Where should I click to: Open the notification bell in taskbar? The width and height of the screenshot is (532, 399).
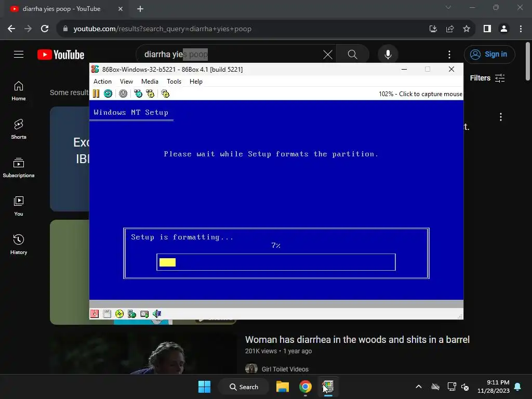[x=518, y=387]
